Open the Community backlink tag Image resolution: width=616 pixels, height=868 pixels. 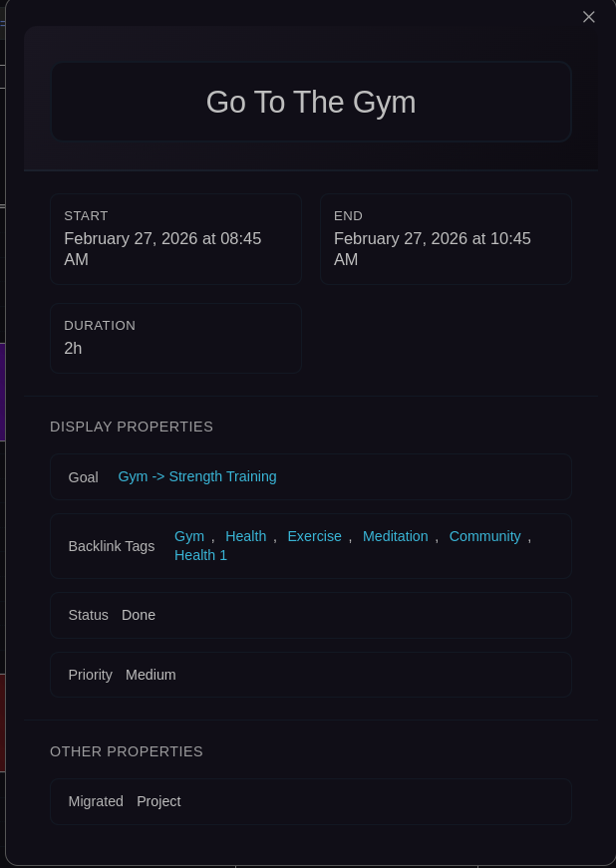tap(484, 536)
